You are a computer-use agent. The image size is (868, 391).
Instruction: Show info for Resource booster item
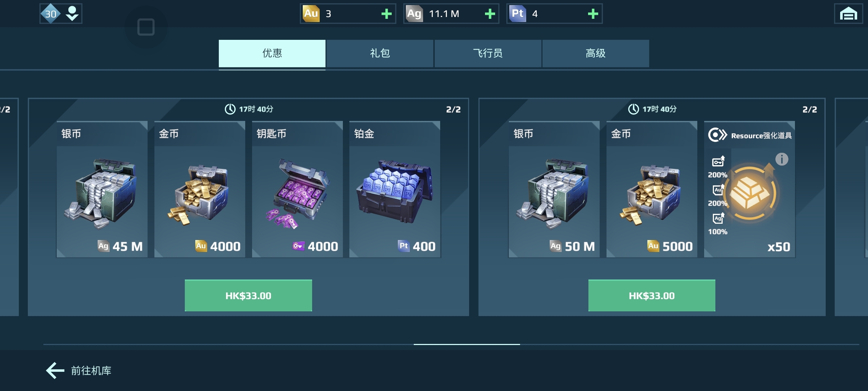click(x=782, y=159)
